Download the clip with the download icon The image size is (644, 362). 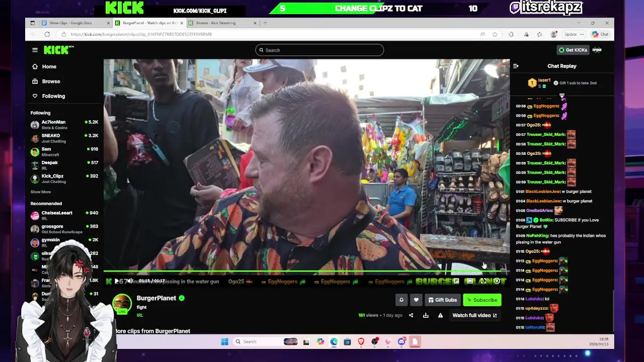coord(426,315)
